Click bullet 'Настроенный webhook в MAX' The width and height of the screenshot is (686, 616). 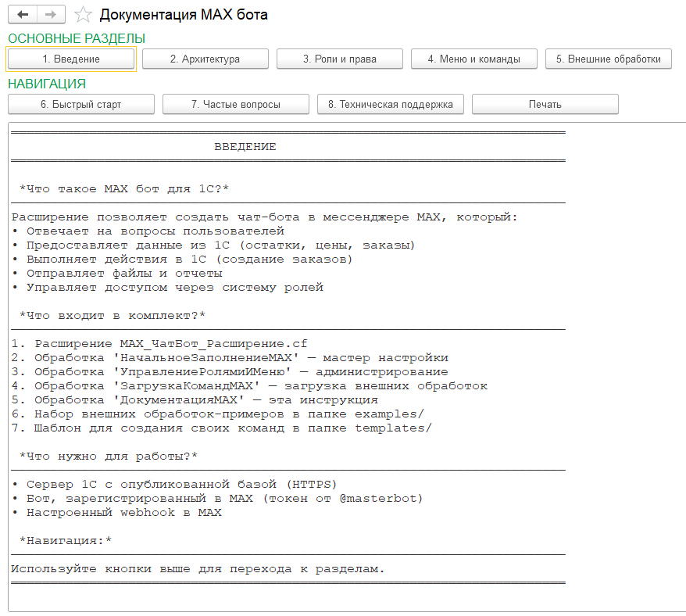[117, 512]
